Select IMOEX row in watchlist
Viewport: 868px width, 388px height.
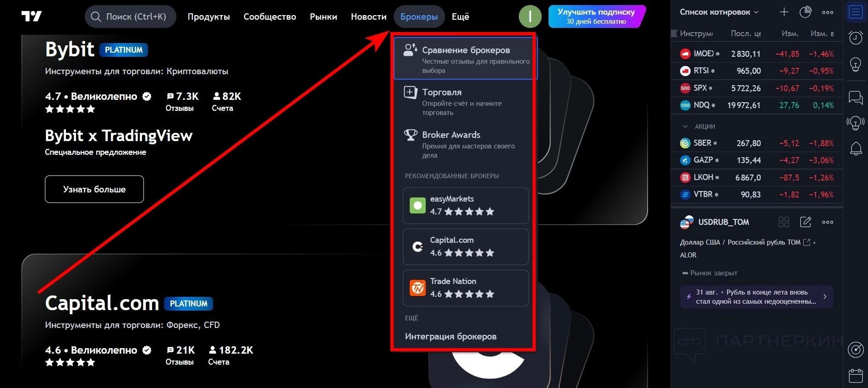[757, 54]
